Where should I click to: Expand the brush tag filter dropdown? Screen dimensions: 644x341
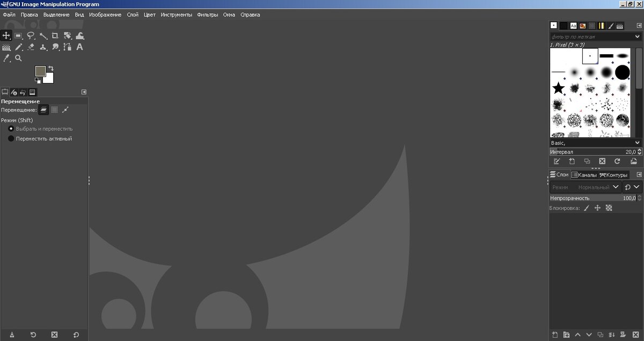[x=637, y=36]
